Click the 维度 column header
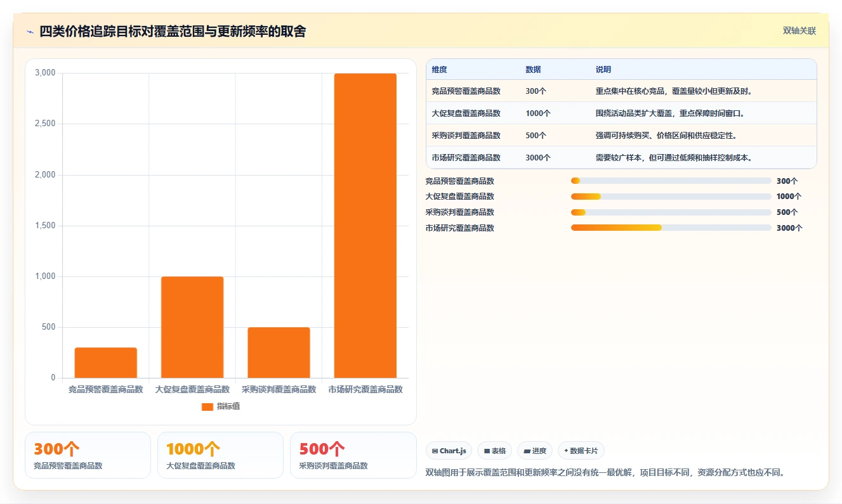The width and height of the screenshot is (842, 504). coord(439,70)
